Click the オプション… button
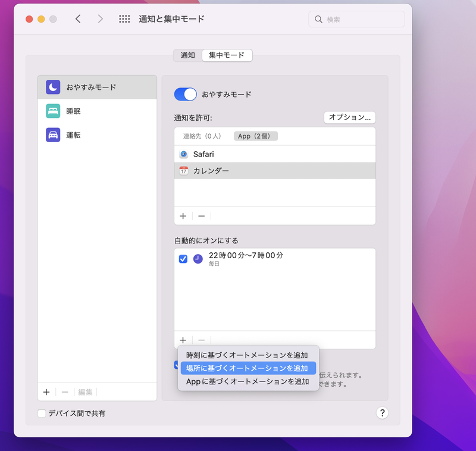The height and width of the screenshot is (451, 476). (350, 117)
